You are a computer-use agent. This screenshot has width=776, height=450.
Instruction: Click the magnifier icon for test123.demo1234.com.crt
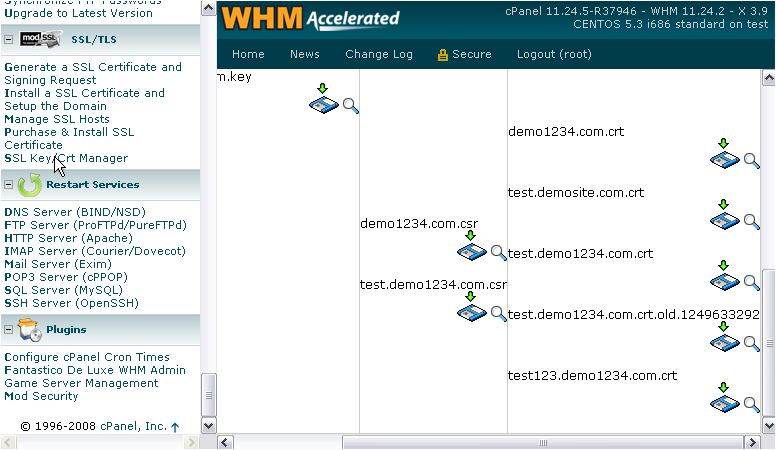pos(751,404)
